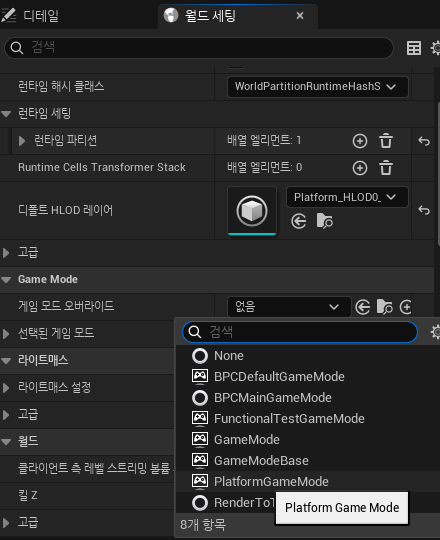Screen dimensions: 440x540
Task: Click the 배열 엘리먼트: 1 value text
Action: coord(264,141)
